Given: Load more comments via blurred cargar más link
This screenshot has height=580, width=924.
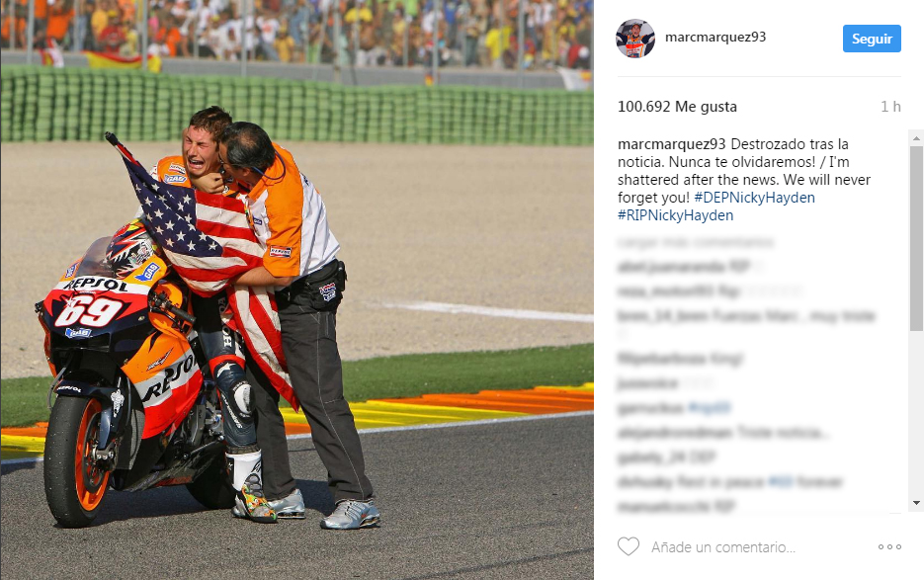Looking at the screenshot, I should pyautogui.click(x=696, y=242).
